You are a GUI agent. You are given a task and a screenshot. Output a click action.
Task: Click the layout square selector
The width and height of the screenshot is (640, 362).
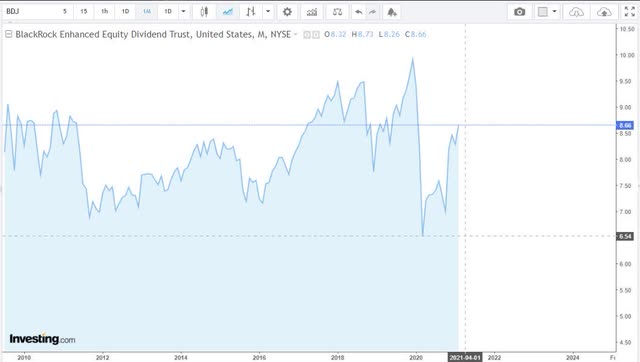point(542,12)
